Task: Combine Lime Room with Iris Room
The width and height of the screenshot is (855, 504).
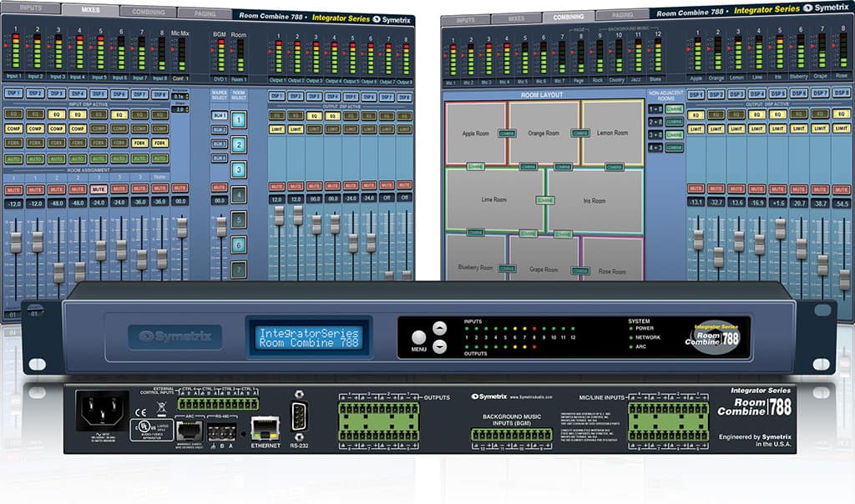Action: (x=545, y=200)
